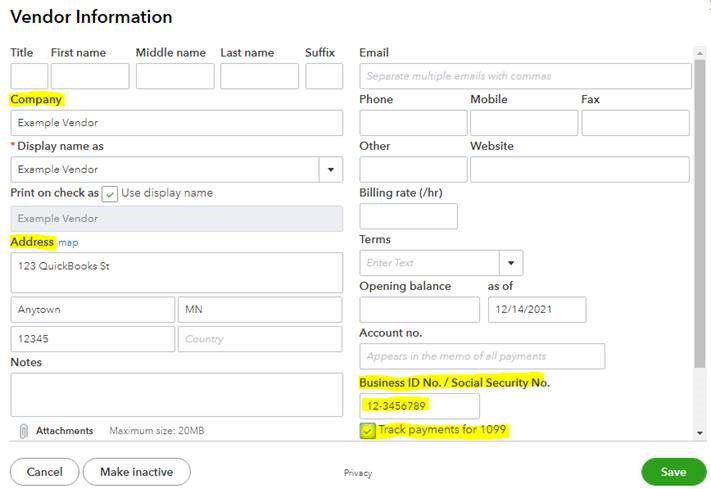Screen dimensions: 711x489
Task: Click the Phone field
Action: 413,122
